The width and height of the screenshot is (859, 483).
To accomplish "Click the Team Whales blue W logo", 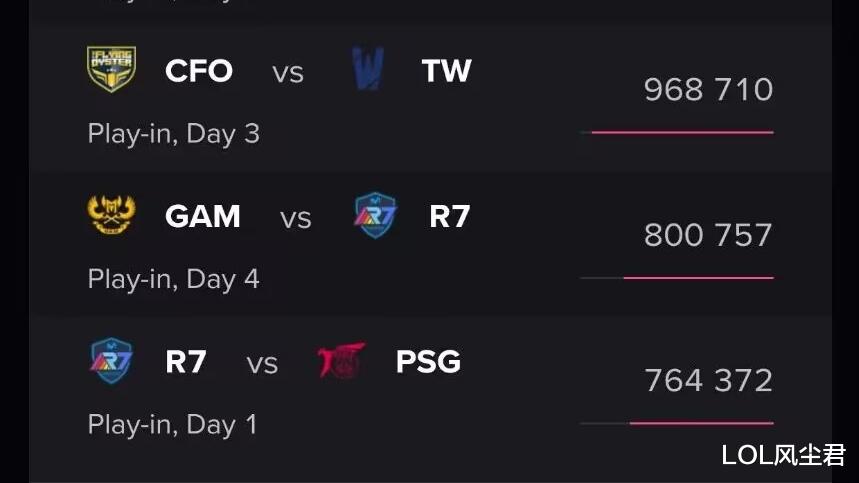I will tap(368, 68).
